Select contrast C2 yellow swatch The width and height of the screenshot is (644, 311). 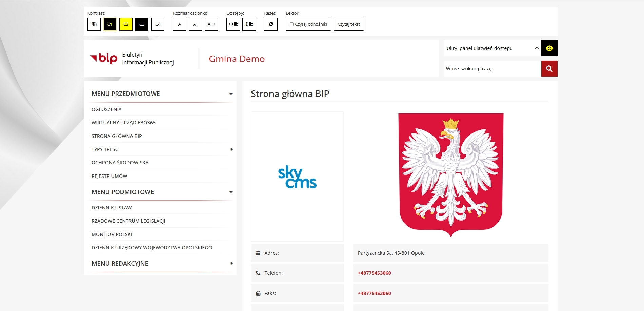pos(126,24)
